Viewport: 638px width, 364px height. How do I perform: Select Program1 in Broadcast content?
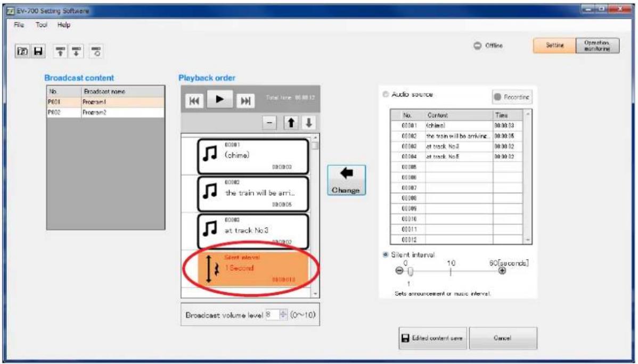[x=106, y=102]
